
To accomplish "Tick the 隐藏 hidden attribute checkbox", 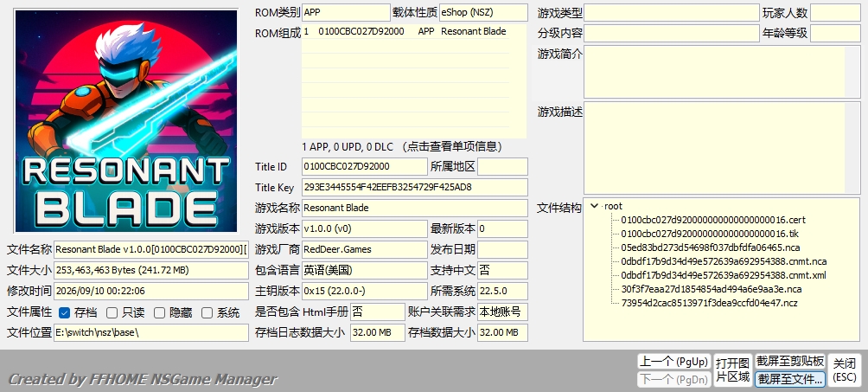I will (x=159, y=312).
